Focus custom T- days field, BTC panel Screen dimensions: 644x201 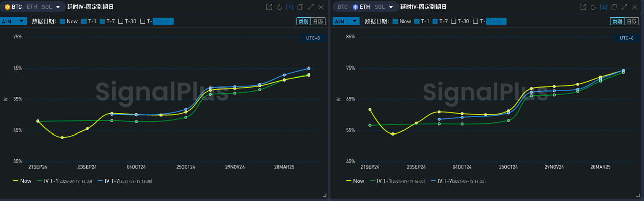(163, 21)
